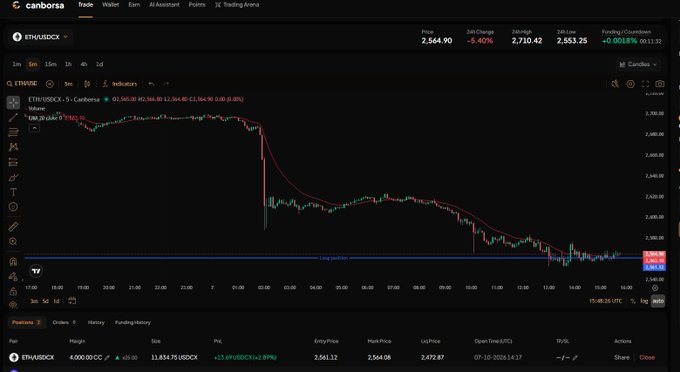The image size is (680, 372).
Task: Select the 1m timeframe
Action: coord(16,64)
